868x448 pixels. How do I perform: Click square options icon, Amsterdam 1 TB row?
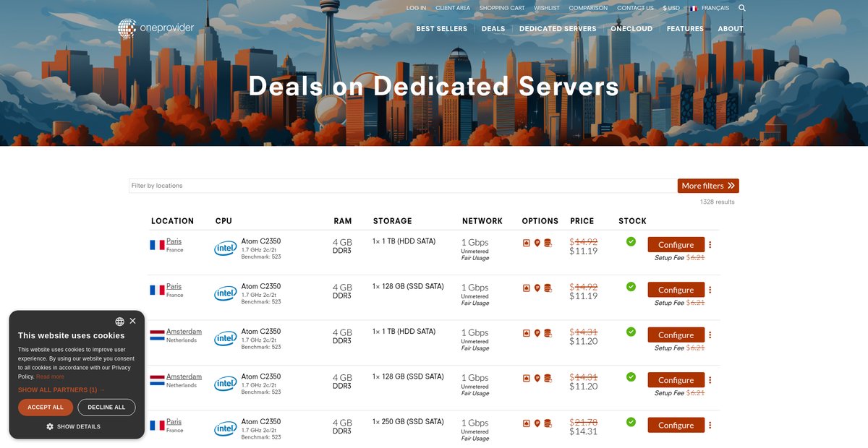point(527,333)
